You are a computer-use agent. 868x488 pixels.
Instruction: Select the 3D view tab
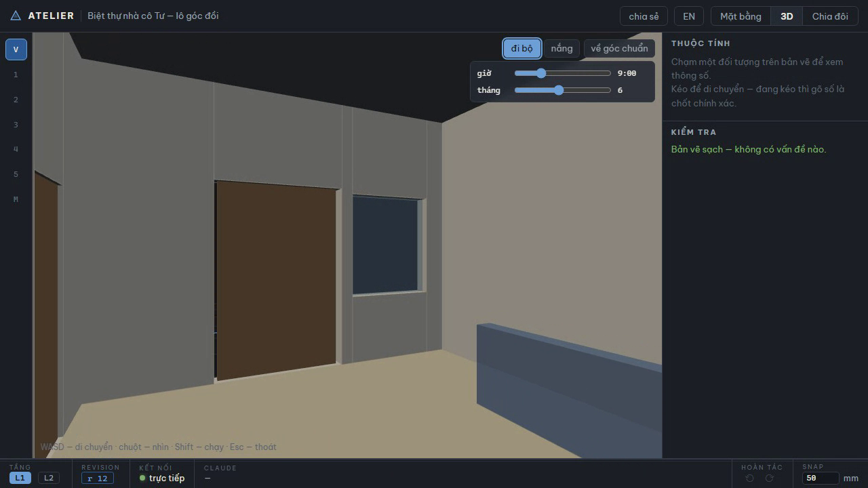[x=787, y=16]
